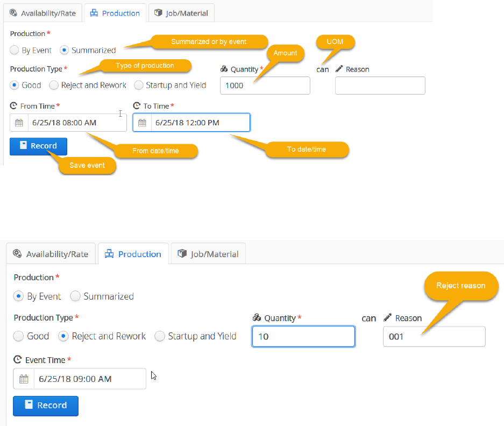Select Reject and Rework in upper form

pos(54,85)
